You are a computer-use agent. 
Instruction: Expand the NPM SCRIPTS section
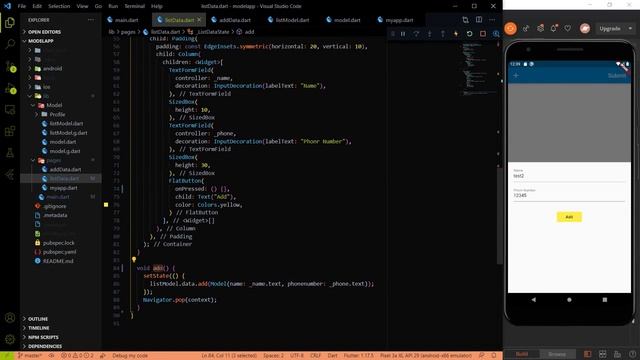60,337
